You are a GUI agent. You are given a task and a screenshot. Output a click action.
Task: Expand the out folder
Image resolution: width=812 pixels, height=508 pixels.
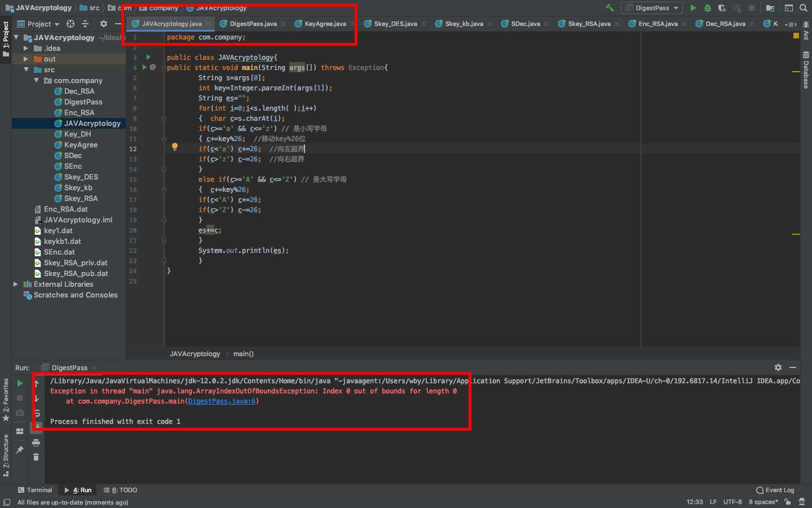coord(26,59)
